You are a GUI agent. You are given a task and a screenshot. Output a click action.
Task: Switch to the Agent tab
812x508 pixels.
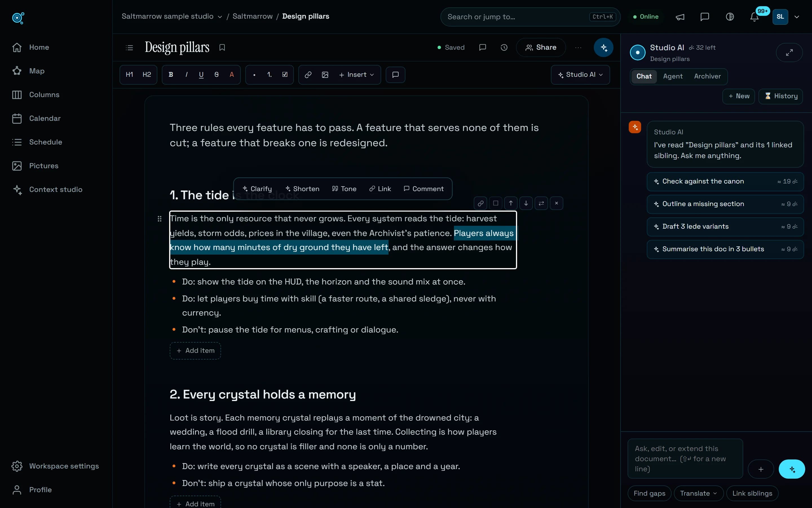coord(673,76)
